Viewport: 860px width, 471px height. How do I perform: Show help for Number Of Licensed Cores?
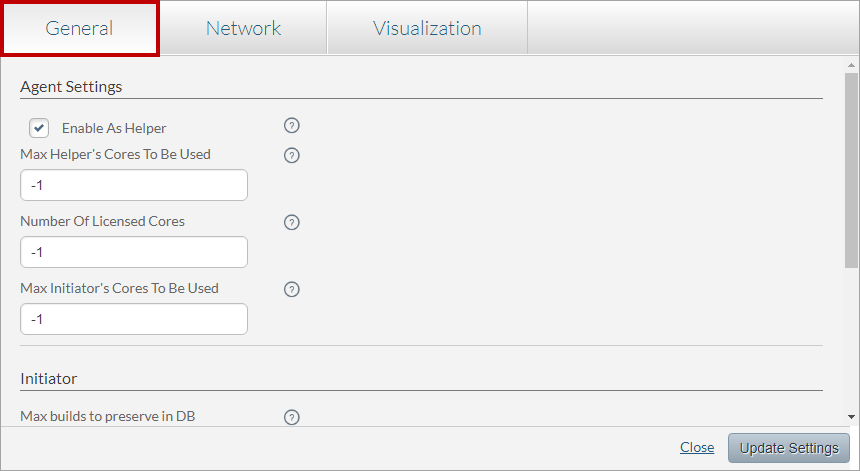click(x=292, y=222)
